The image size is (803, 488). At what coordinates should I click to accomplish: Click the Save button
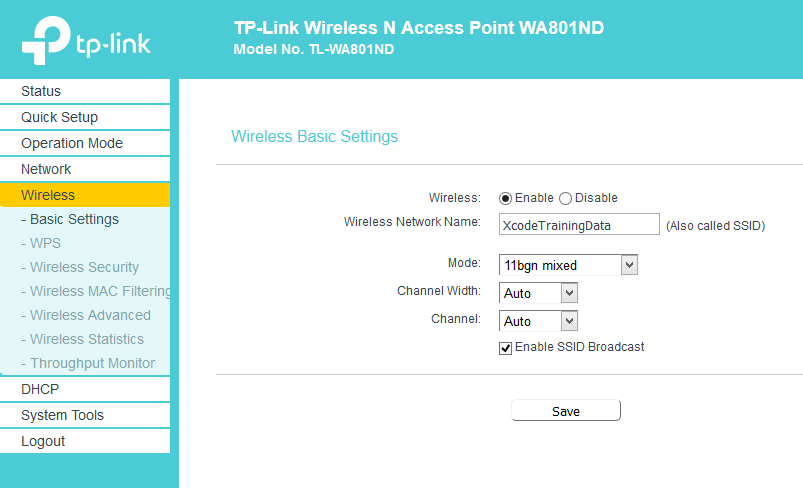point(566,411)
